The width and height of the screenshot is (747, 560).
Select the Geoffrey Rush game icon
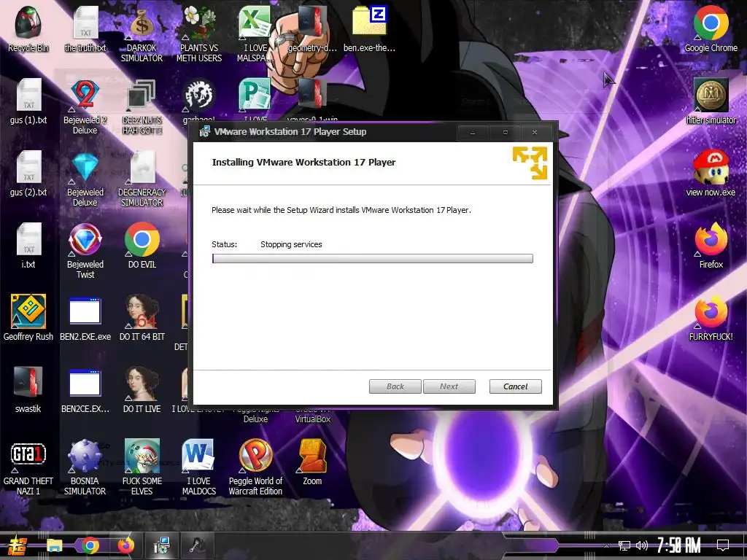pyautogui.click(x=28, y=318)
